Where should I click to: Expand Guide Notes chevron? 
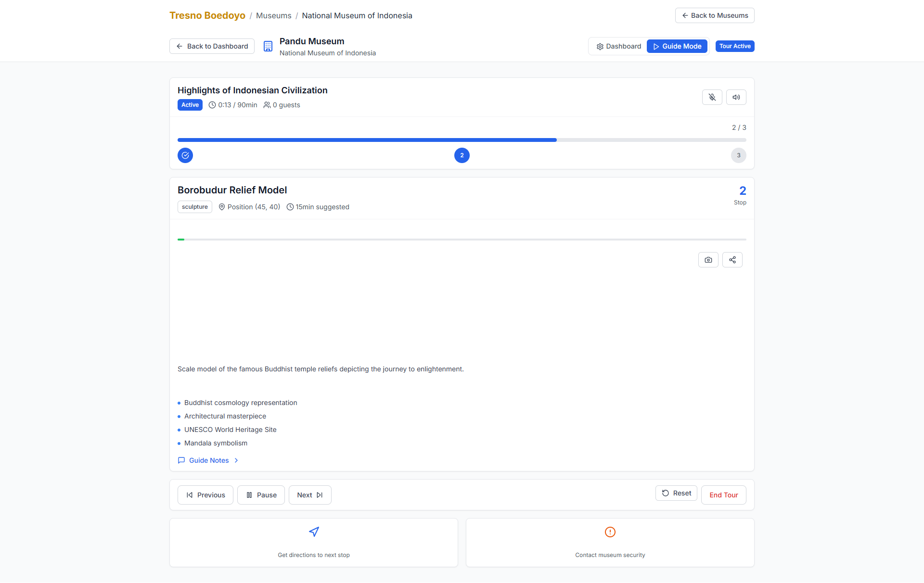click(236, 460)
